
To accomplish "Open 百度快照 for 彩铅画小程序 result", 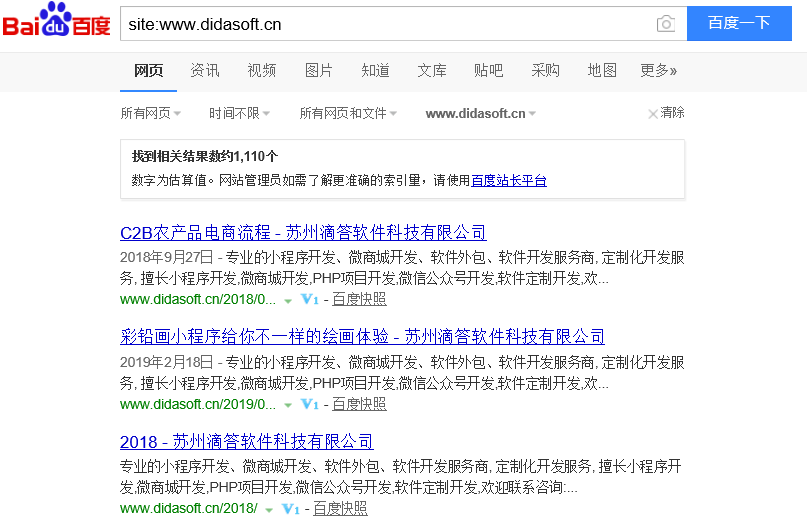I will click(x=359, y=404).
